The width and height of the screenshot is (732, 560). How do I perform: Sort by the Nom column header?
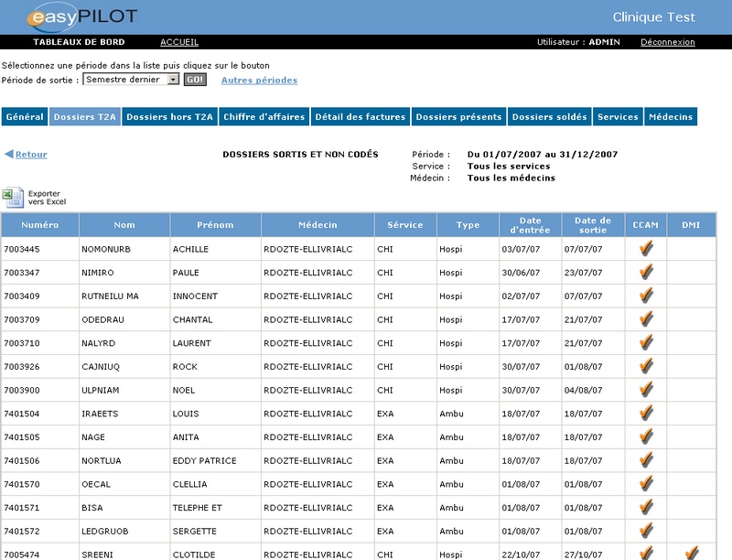pyautogui.click(x=124, y=225)
